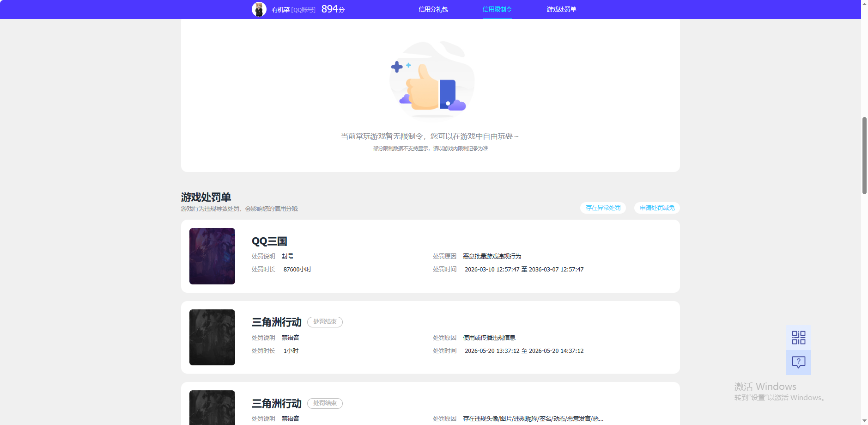Click the page vertical scrollbar thumb
The width and height of the screenshot is (868, 425).
coord(864,155)
